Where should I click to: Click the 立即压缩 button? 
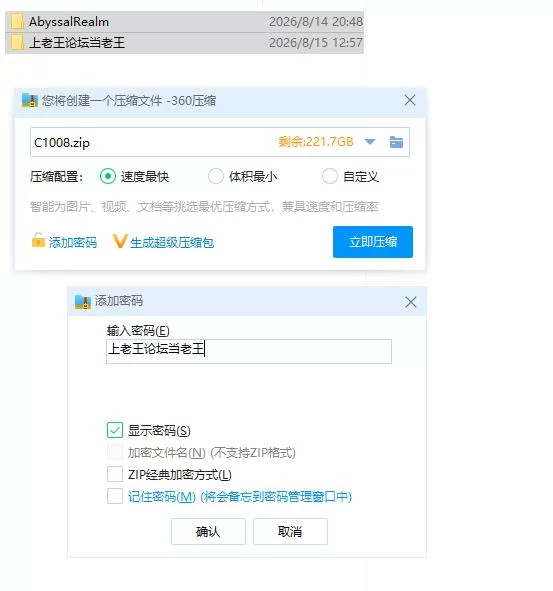373,242
